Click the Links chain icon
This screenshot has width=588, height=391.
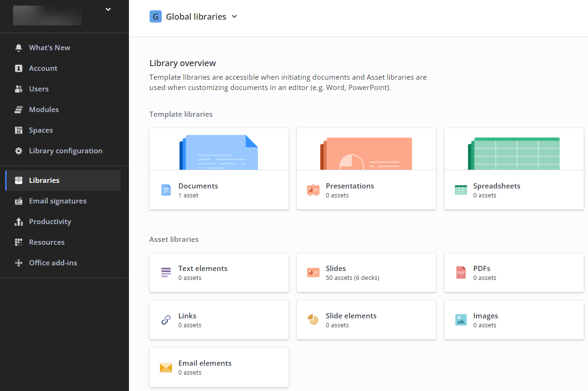tap(166, 320)
